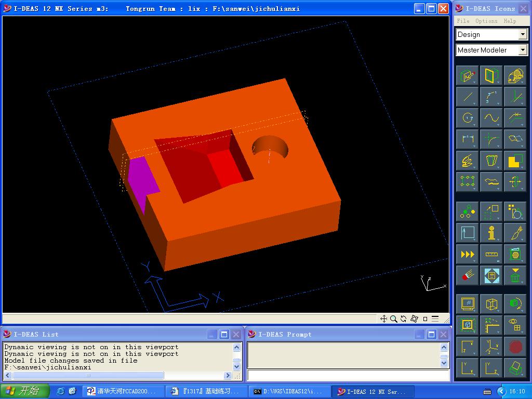
Task: Click the Reference Planes icon
Action: (491, 75)
